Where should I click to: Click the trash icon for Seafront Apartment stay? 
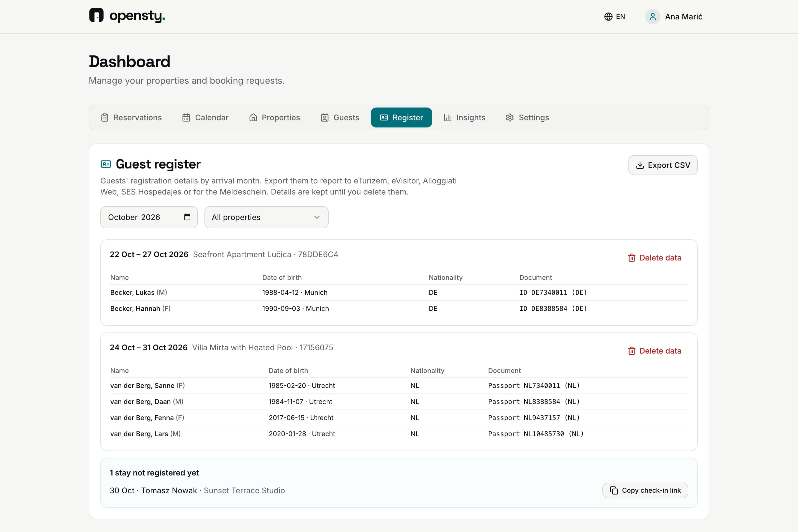coord(631,258)
